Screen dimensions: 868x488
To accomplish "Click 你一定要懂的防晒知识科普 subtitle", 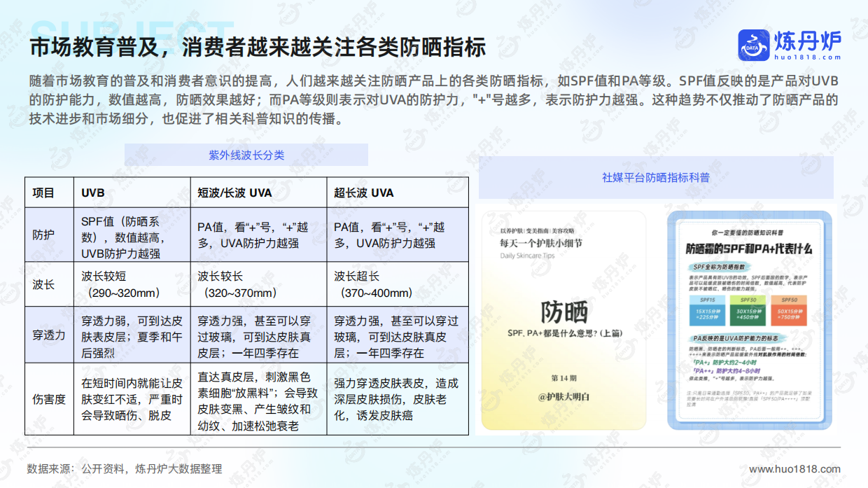I will coord(747,231).
